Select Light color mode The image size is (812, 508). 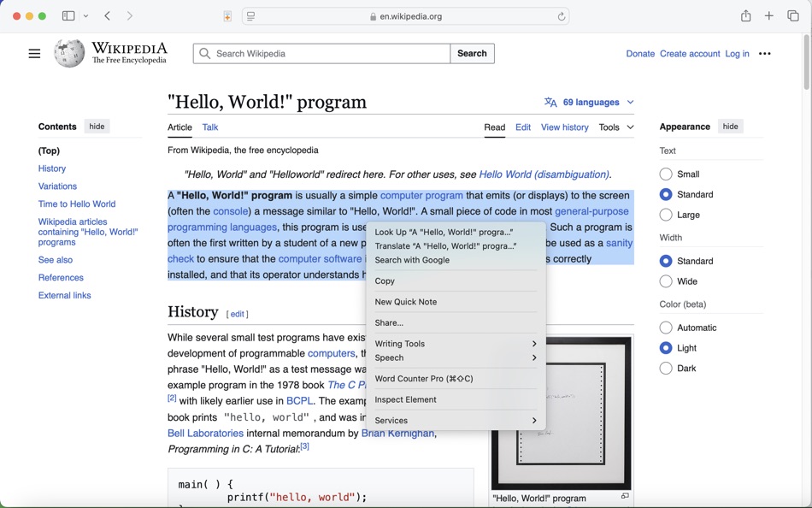coord(666,348)
